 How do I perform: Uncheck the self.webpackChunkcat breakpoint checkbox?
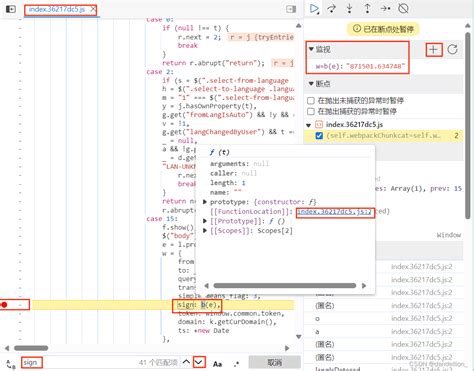319,136
